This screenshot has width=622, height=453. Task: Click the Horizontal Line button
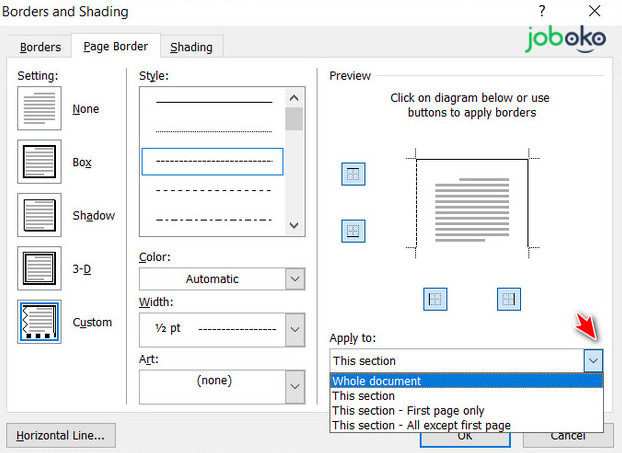[x=61, y=436]
